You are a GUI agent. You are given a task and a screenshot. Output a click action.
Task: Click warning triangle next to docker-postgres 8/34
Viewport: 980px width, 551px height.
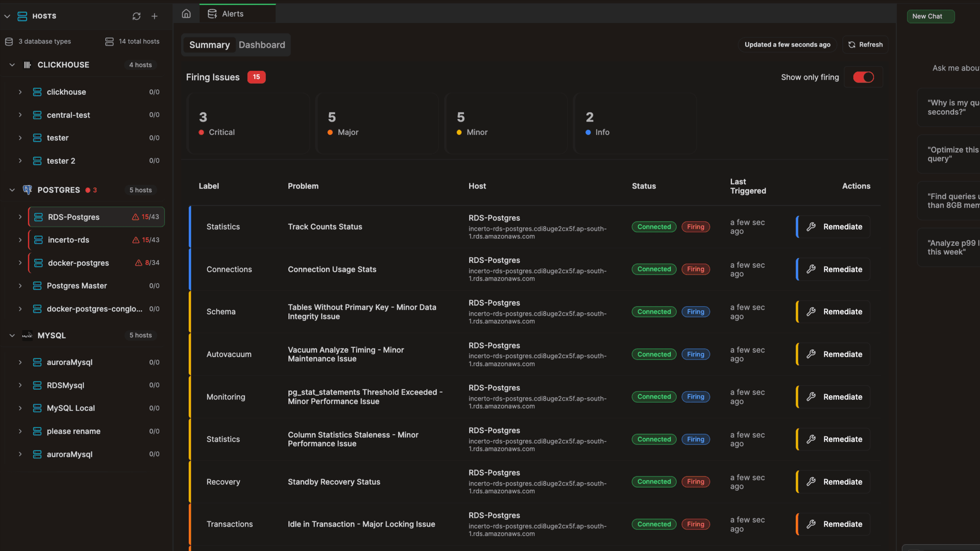[139, 263]
